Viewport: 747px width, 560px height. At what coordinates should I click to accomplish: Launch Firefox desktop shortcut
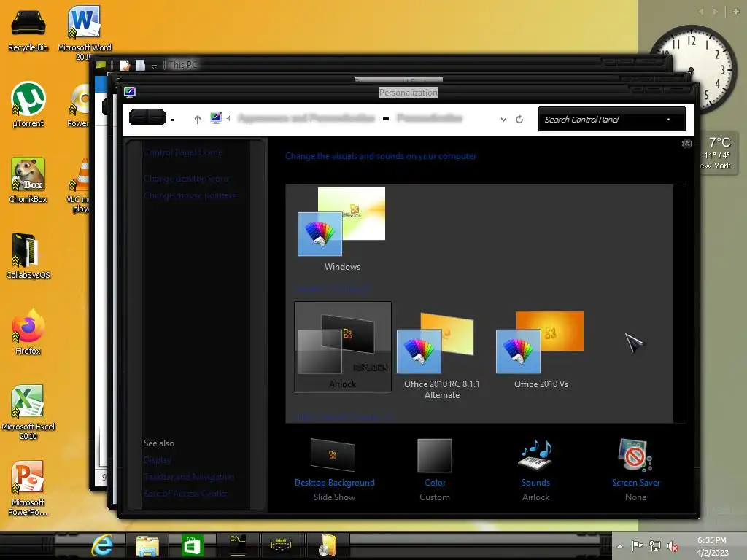click(28, 332)
